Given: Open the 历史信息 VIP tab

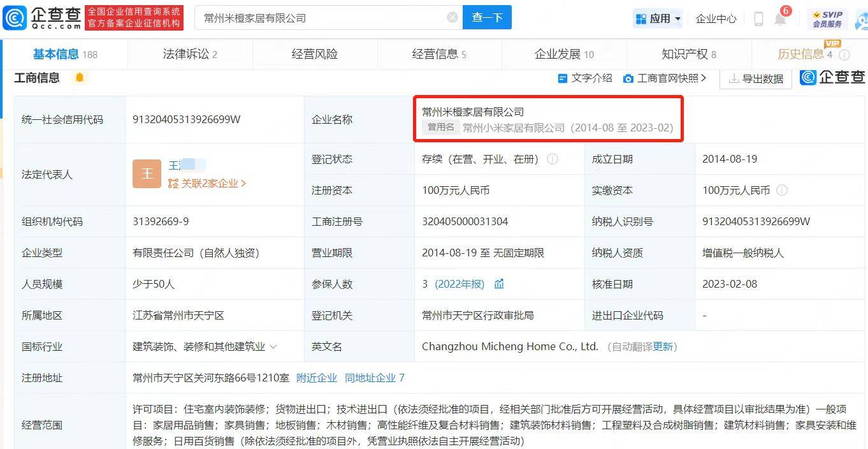Looking at the screenshot, I should (806, 54).
